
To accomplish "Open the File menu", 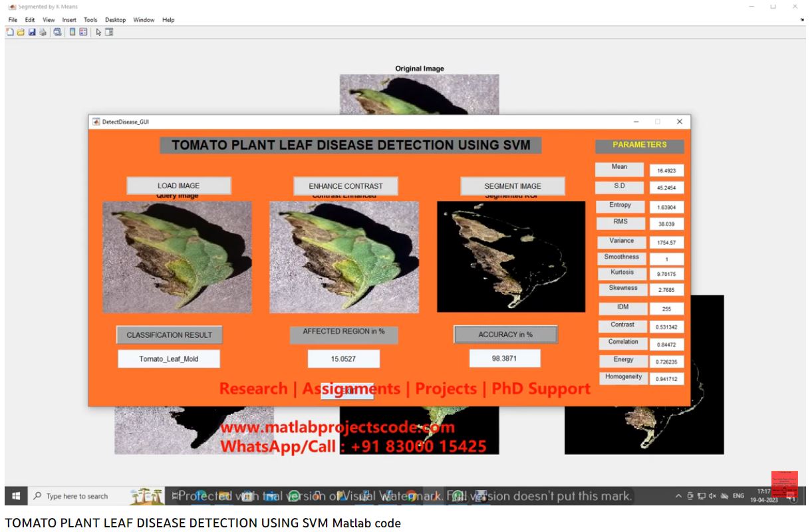I will (13, 20).
